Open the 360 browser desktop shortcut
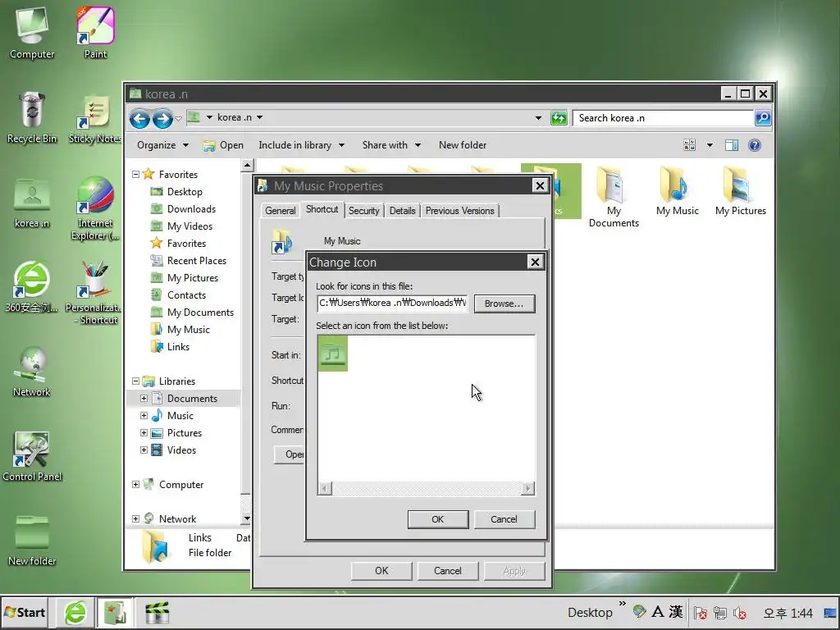The width and height of the screenshot is (840, 630). (x=32, y=286)
